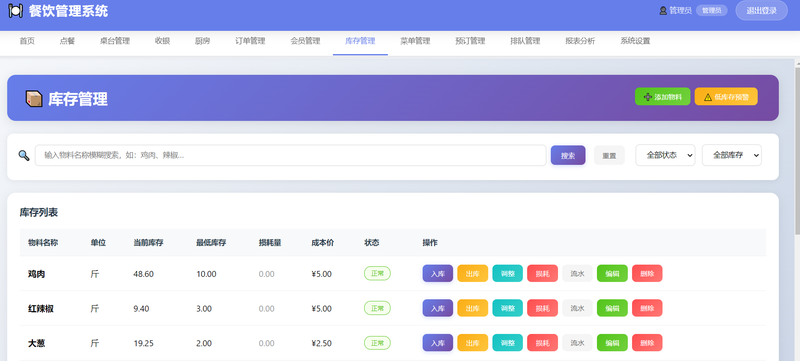
Task: Switch to the 点餐 tab
Action: point(67,41)
